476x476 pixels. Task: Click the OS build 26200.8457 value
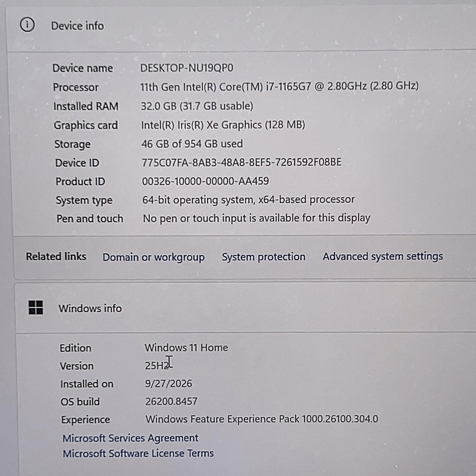point(171,401)
